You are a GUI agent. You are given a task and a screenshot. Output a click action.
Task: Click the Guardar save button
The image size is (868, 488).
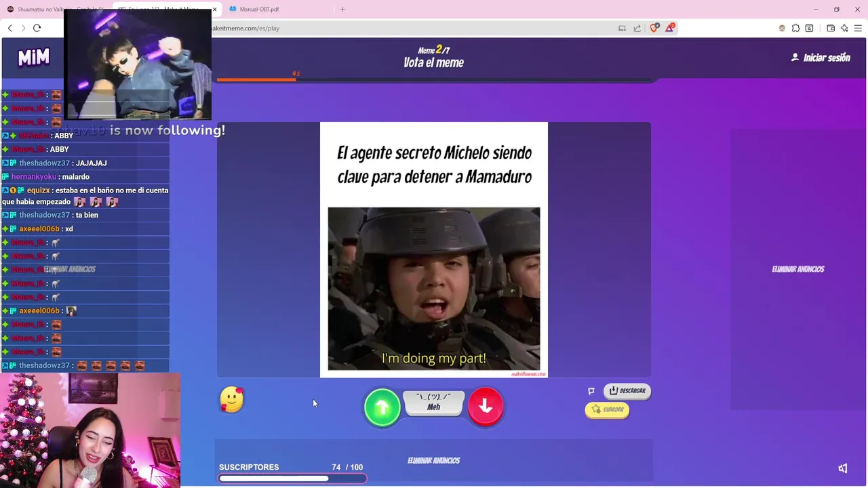pos(607,409)
